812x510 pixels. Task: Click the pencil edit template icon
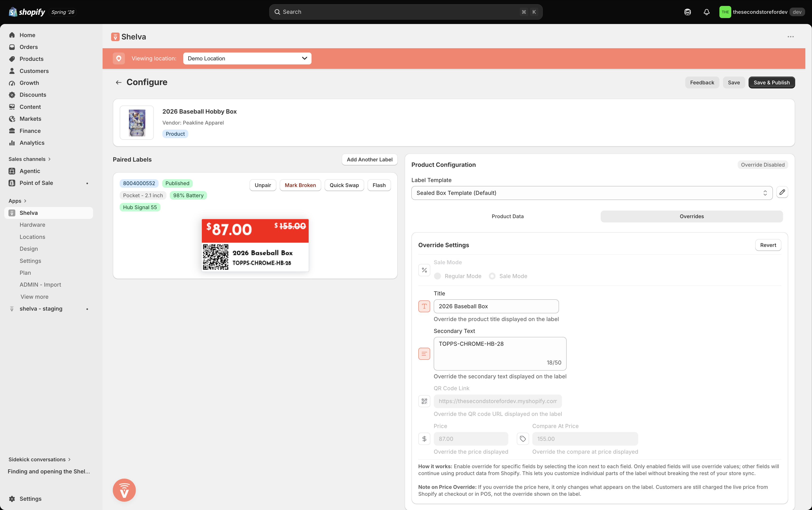point(782,192)
